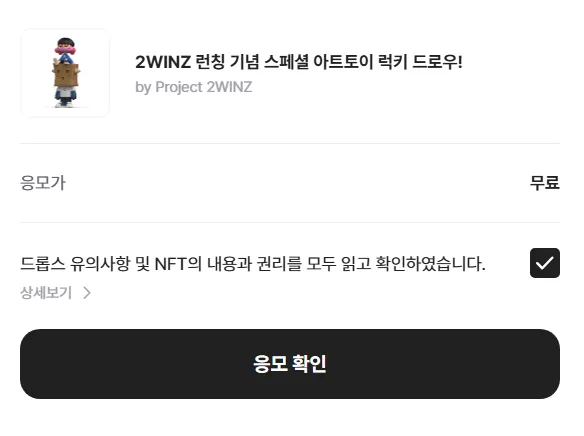This screenshot has width=584, height=436.
Task: Uncheck the NFT rights confirmation box
Action: (545, 263)
